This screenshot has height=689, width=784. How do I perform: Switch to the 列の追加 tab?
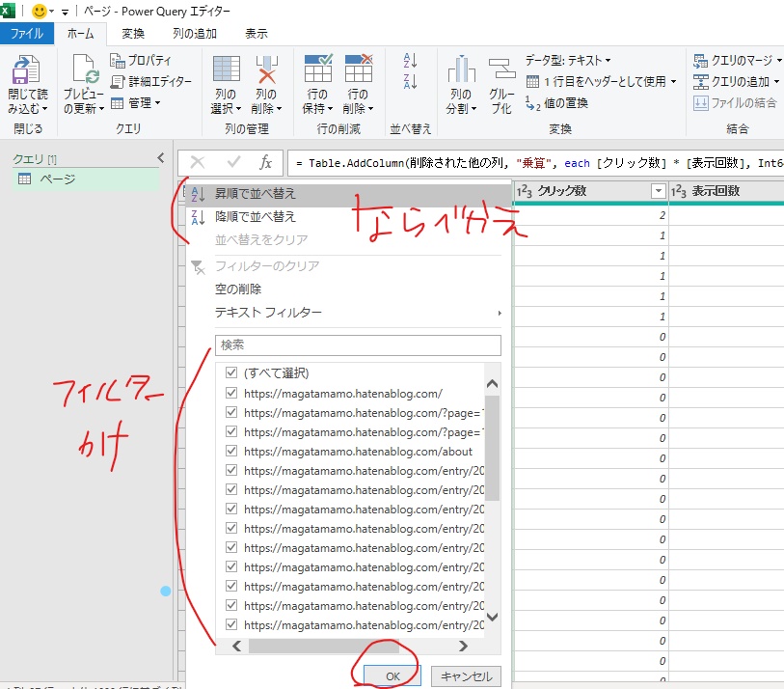click(x=195, y=34)
